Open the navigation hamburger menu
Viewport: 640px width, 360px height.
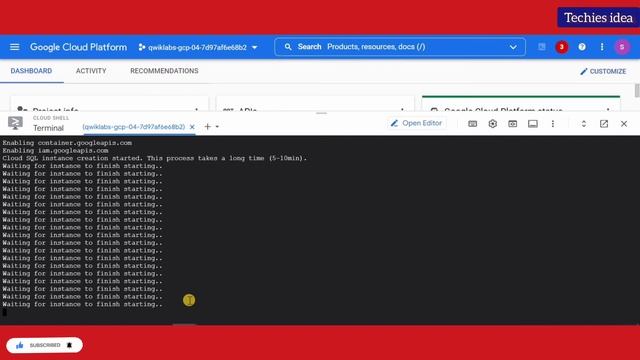coord(15,47)
